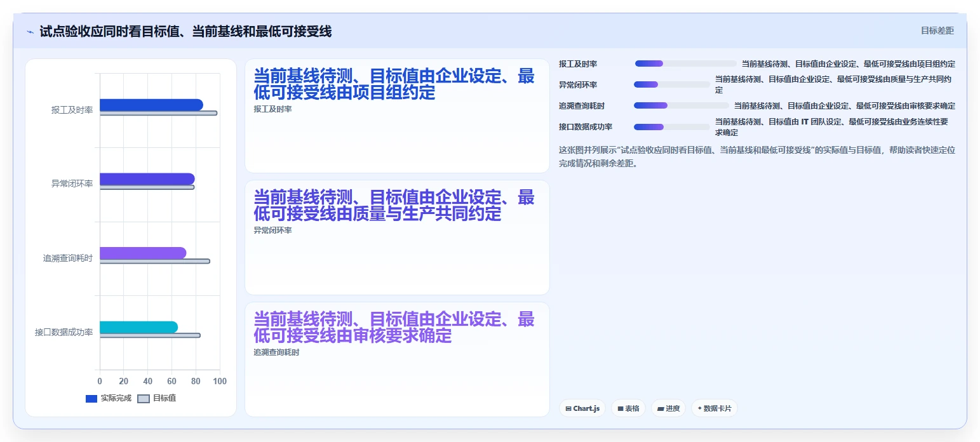Click the progress description mentioning IT 团队设定
The height and width of the screenshot is (442, 980).
(x=832, y=127)
